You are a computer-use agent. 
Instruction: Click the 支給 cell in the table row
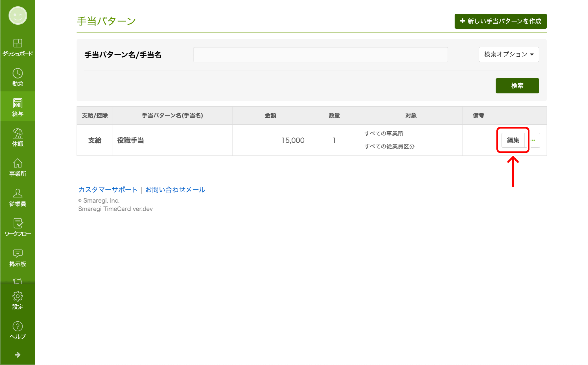[95, 140]
